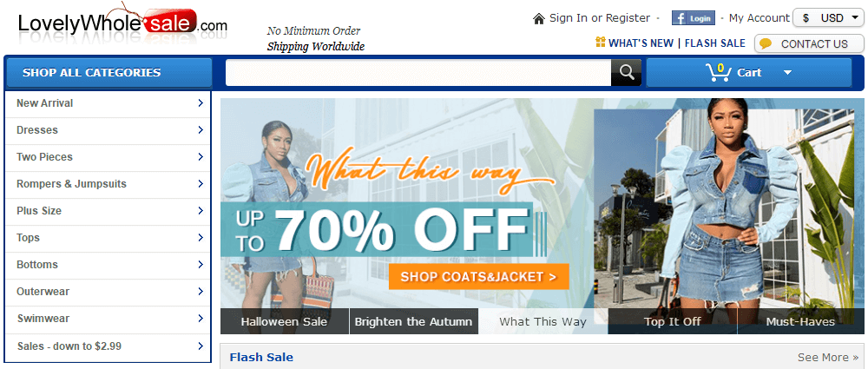
Task: Open the USD currency dropdown
Action: [828, 17]
